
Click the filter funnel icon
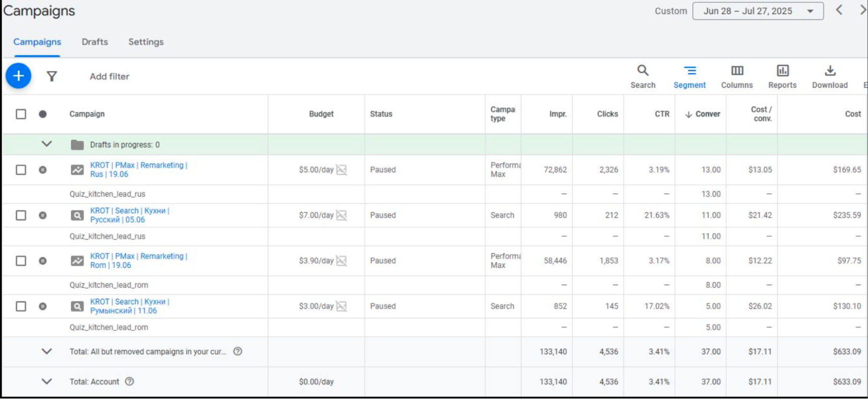point(52,76)
